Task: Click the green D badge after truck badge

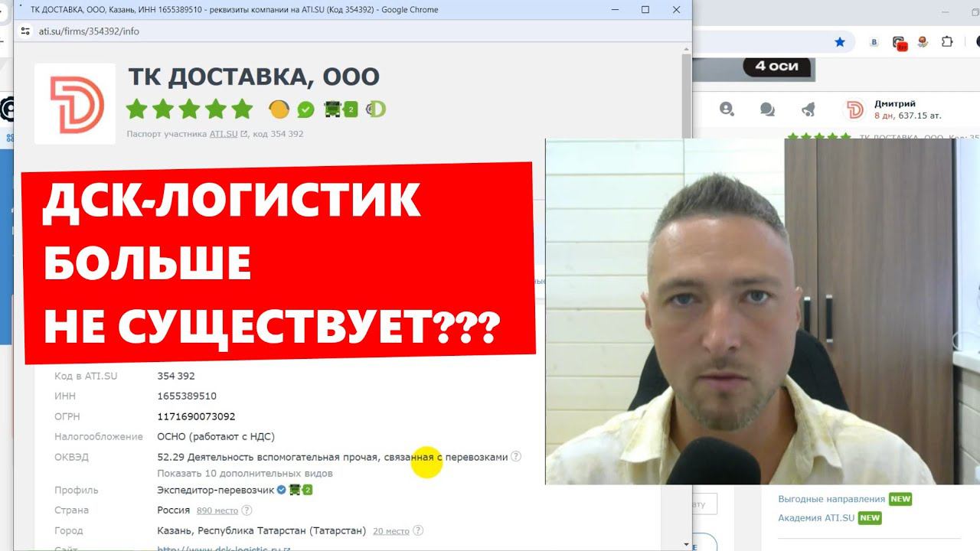Action: pos(376,109)
